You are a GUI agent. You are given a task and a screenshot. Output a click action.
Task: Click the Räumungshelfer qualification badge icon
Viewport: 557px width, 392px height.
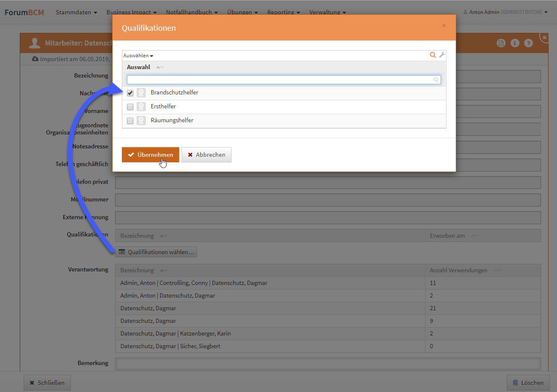(x=141, y=121)
